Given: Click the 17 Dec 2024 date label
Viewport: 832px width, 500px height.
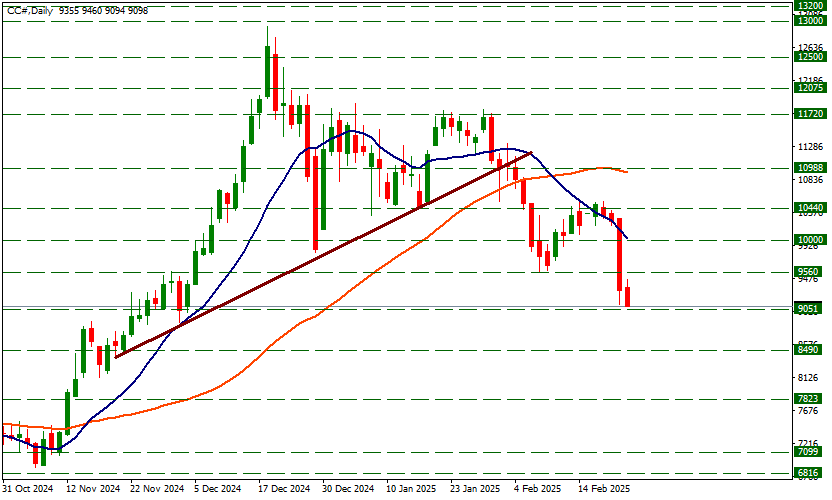Looking at the screenshot, I should point(284,488).
